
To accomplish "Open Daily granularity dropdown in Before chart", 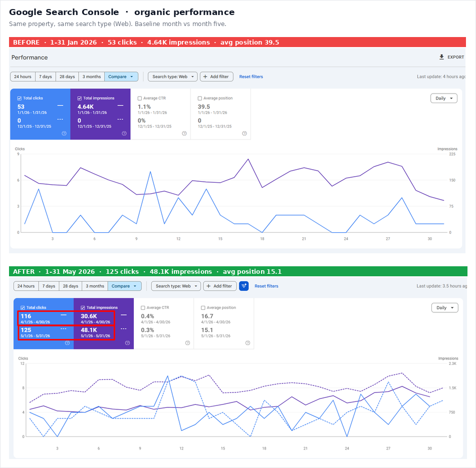I will coord(444,98).
